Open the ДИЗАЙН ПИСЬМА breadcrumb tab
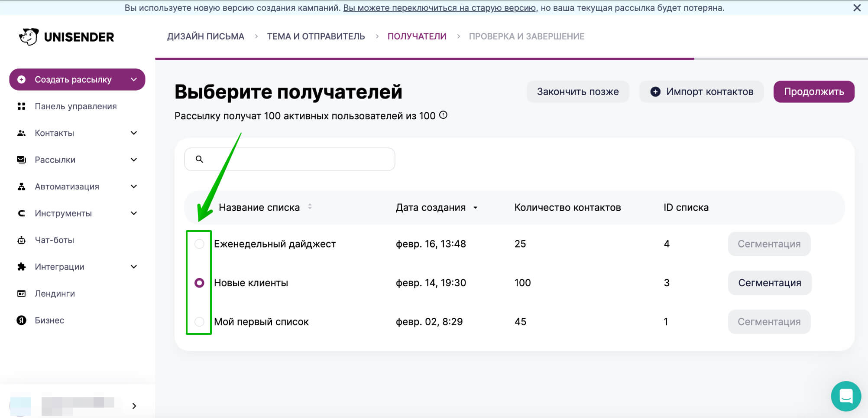868x418 pixels. click(x=205, y=36)
